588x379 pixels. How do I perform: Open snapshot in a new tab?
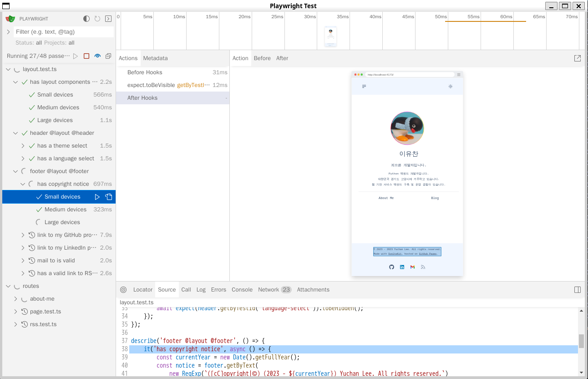coord(578,58)
